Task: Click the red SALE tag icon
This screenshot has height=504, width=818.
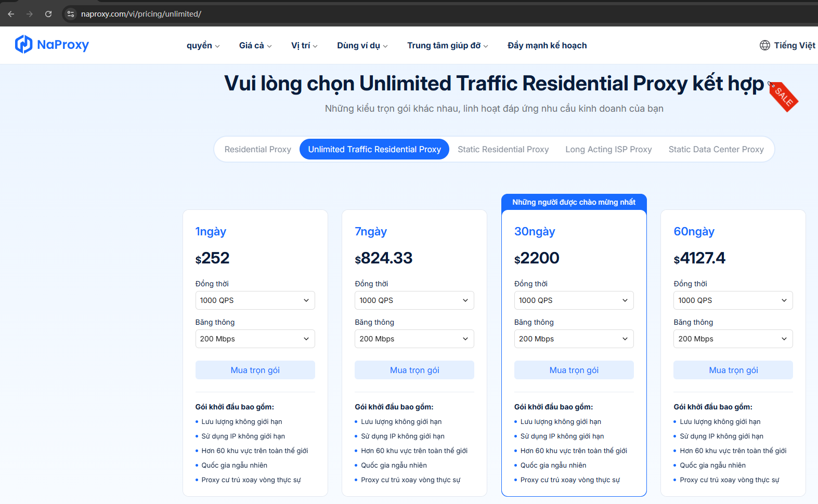Action: click(x=783, y=96)
